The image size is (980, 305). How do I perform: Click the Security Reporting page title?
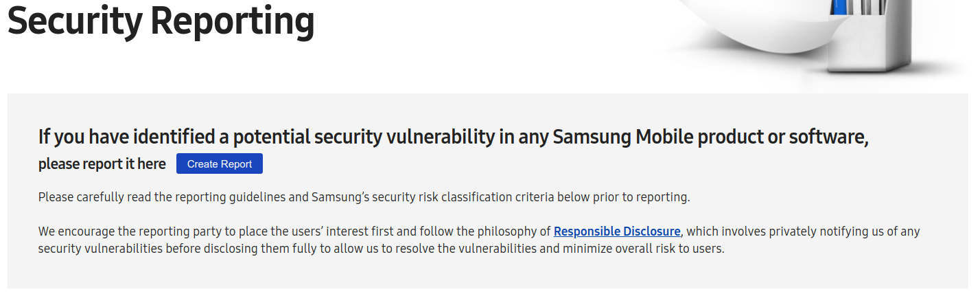pyautogui.click(x=161, y=21)
